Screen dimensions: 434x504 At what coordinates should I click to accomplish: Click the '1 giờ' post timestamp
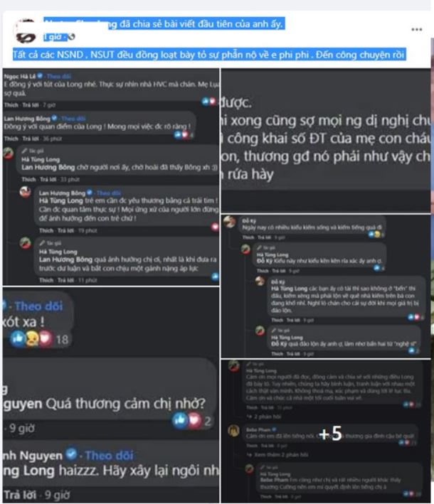coord(55,37)
